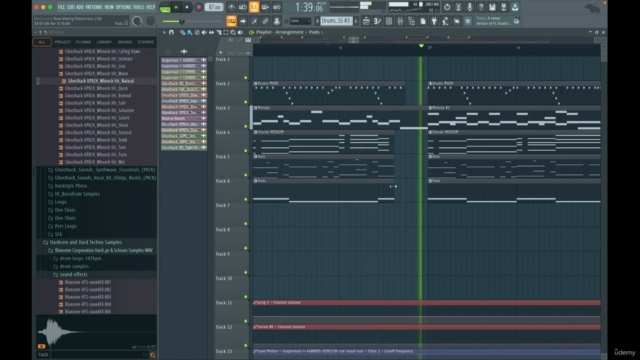Click the Render as audio file icon
The height and width of the screenshot is (360, 640).
(x=504, y=7)
